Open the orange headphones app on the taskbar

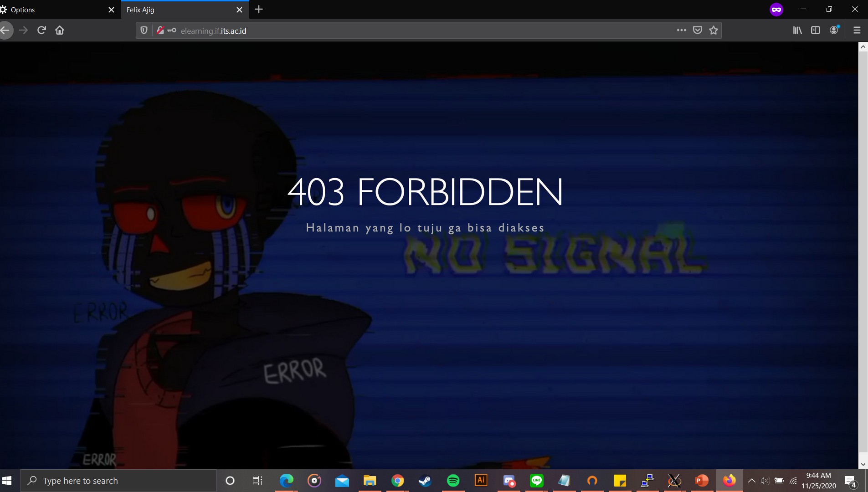[x=592, y=481]
